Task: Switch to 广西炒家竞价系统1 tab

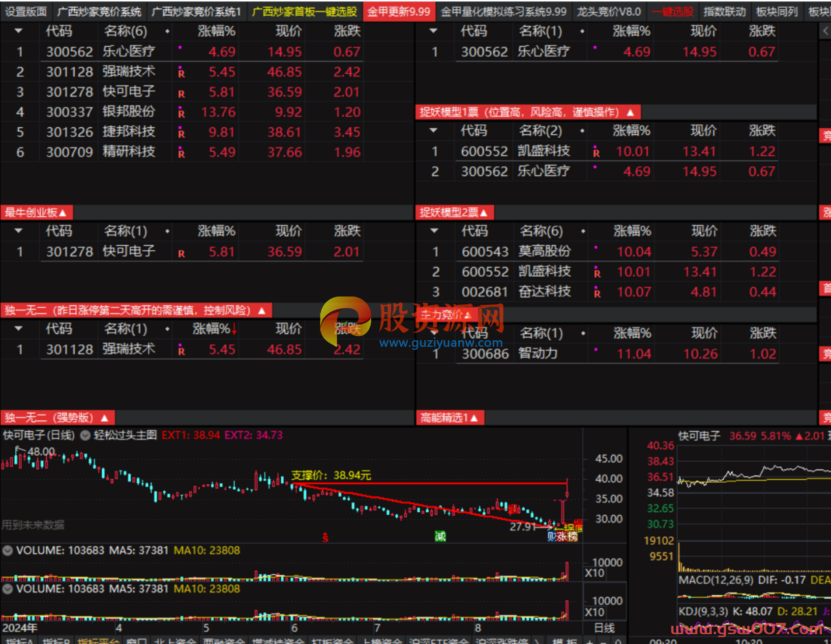Action: tap(197, 11)
